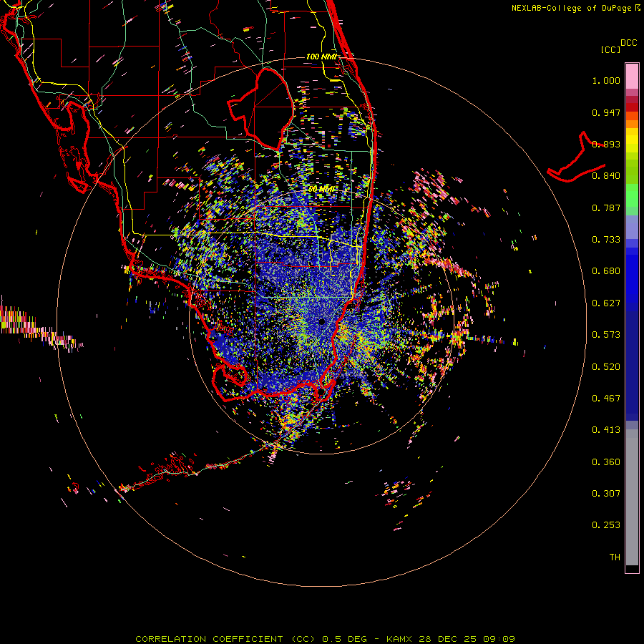Click the DCC label above the color scale
Image resolution: width=644 pixels, height=644 pixels.
[x=629, y=43]
